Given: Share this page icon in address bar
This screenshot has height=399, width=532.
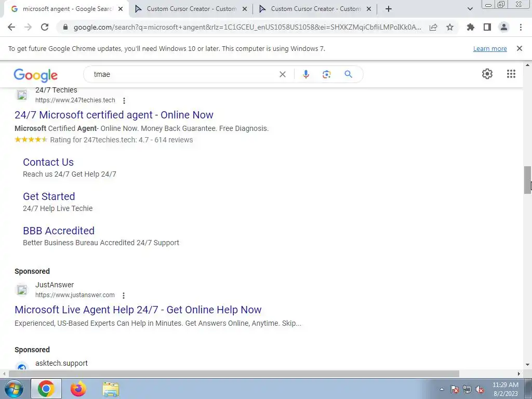Looking at the screenshot, I should point(433,27).
